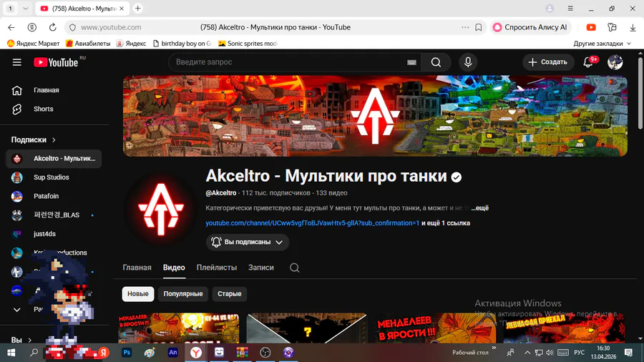Open Photoshop from the taskbar
Image resolution: width=644 pixels, height=362 pixels.
coord(127,353)
